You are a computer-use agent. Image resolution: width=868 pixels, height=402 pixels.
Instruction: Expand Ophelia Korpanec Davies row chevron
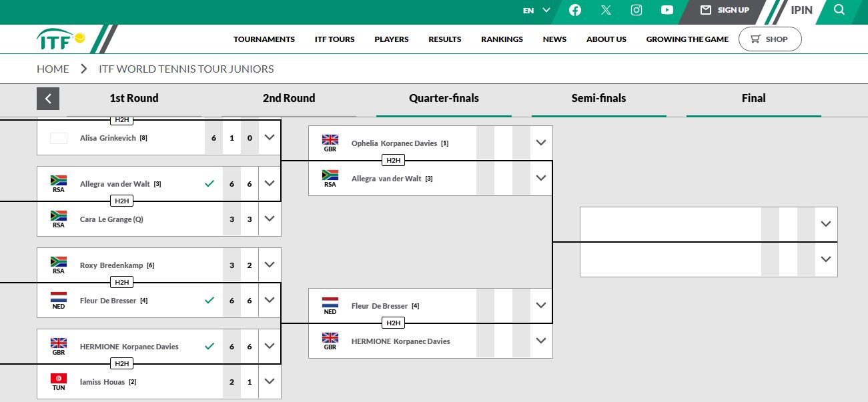(541, 143)
